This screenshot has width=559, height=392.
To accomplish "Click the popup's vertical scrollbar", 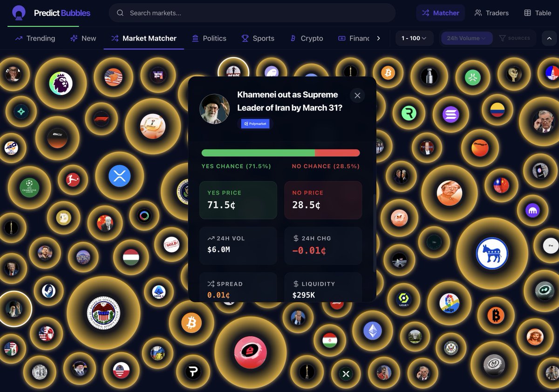I will [x=374, y=233].
